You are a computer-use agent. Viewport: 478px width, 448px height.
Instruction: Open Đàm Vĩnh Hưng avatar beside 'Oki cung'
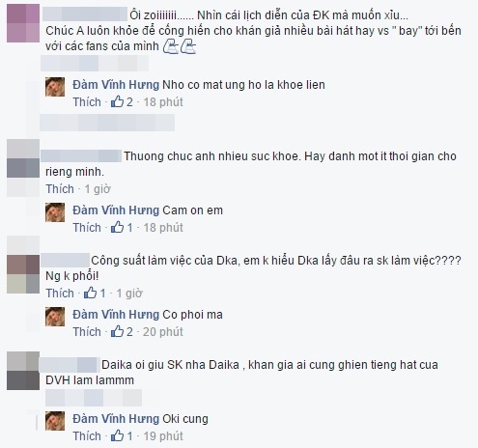click(55, 421)
